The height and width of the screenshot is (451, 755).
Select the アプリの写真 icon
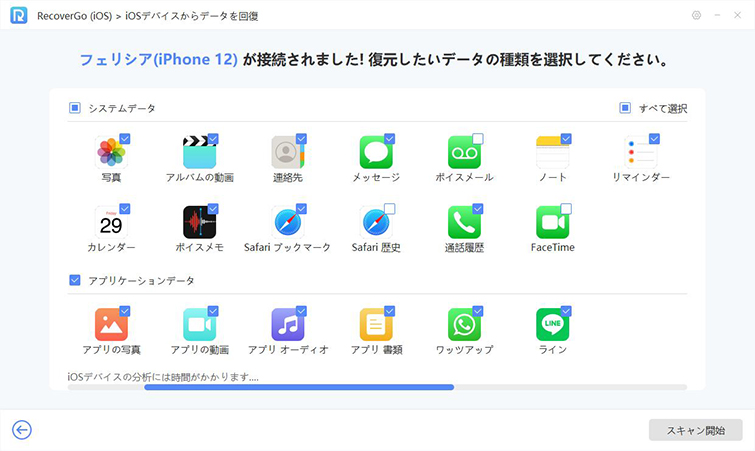click(111, 324)
